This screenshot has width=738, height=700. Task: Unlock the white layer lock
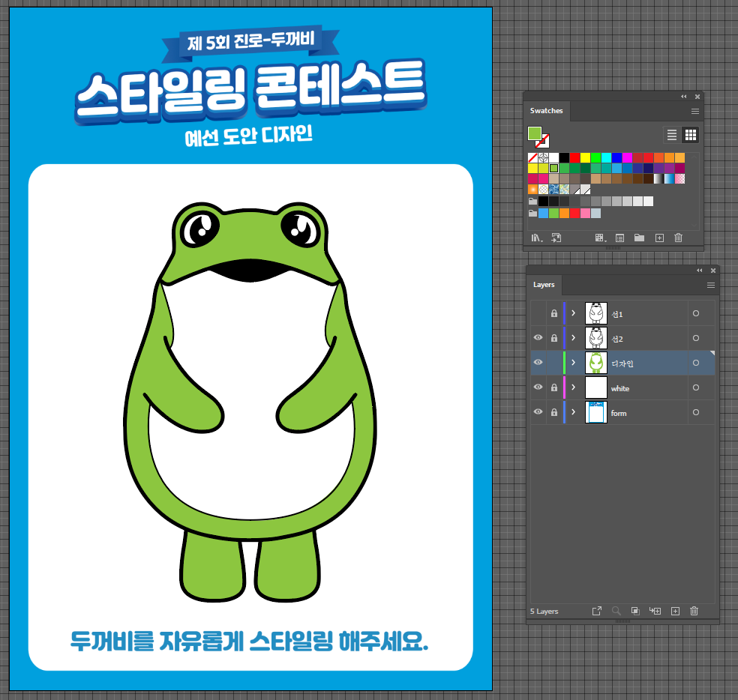tap(554, 387)
